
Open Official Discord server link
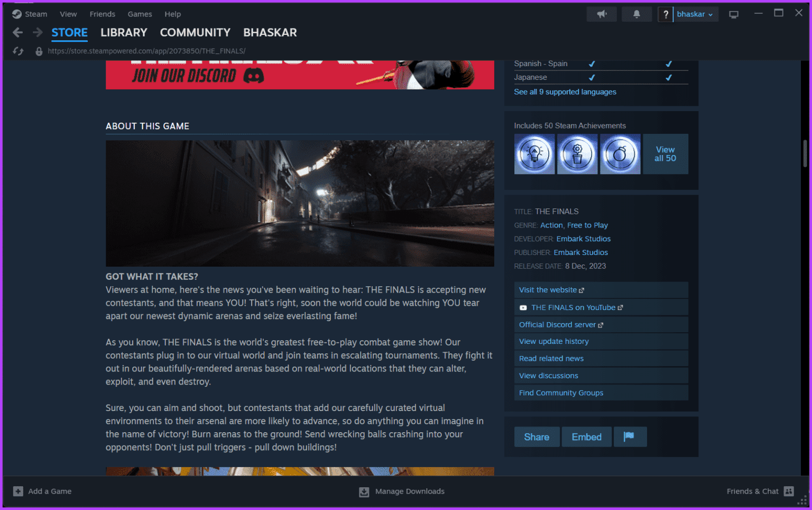(x=601, y=325)
